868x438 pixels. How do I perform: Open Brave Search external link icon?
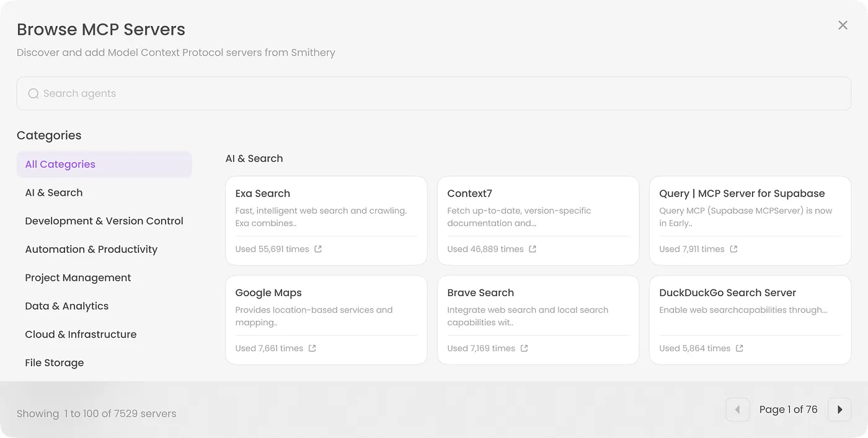click(524, 348)
